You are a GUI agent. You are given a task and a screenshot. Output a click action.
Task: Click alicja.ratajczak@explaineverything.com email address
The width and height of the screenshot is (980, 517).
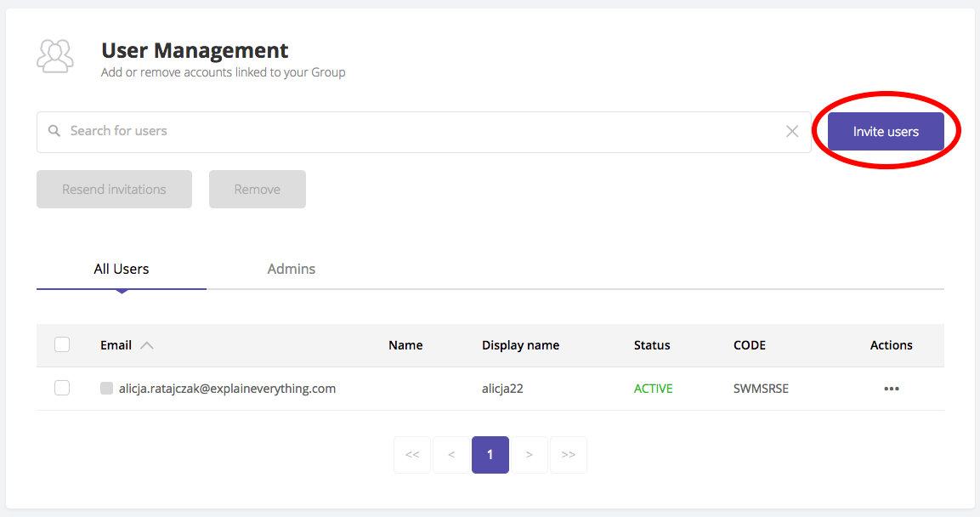point(225,388)
